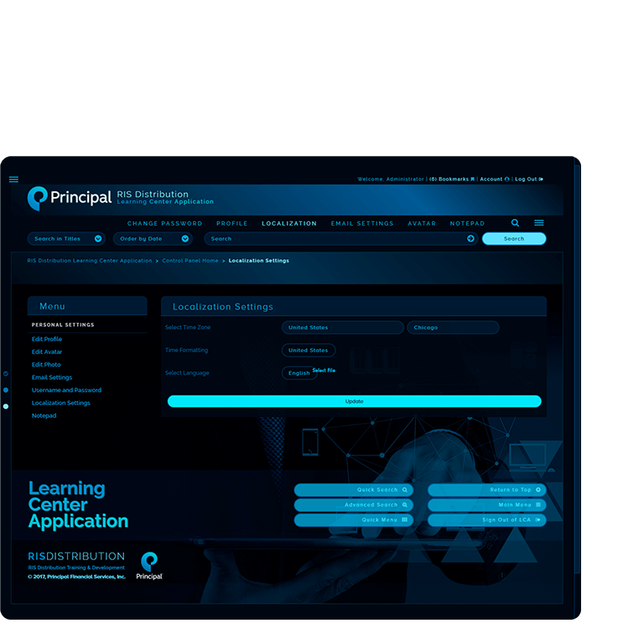
Task: Click the Quick Search footer button
Action: point(354,490)
